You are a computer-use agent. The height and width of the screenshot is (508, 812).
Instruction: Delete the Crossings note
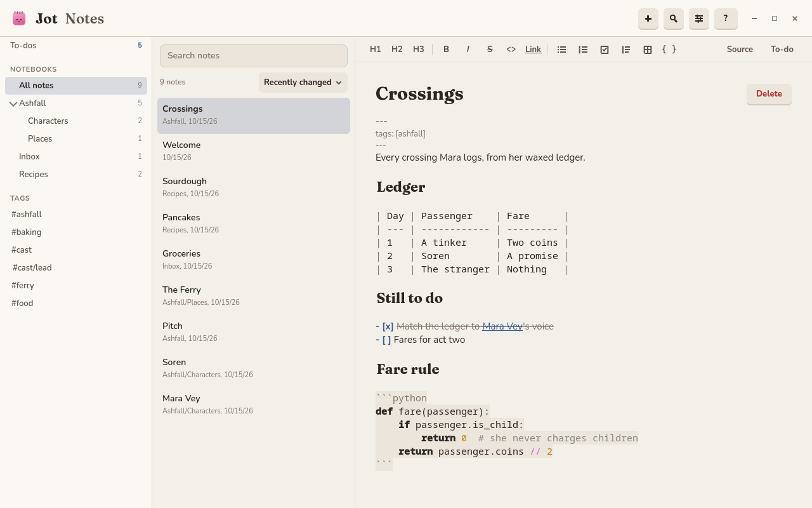coord(769,94)
